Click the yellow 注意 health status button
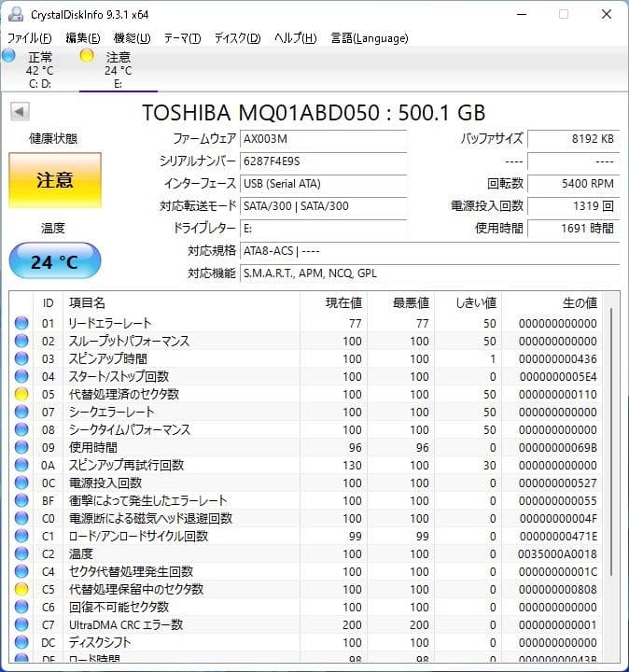 pos(55,180)
